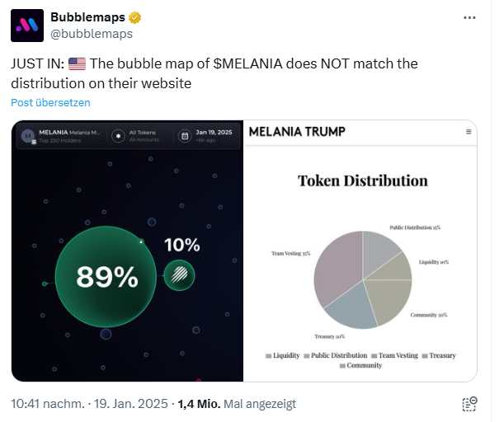Select the large green 89% bubble
This screenshot has width=504, height=422.
click(106, 277)
